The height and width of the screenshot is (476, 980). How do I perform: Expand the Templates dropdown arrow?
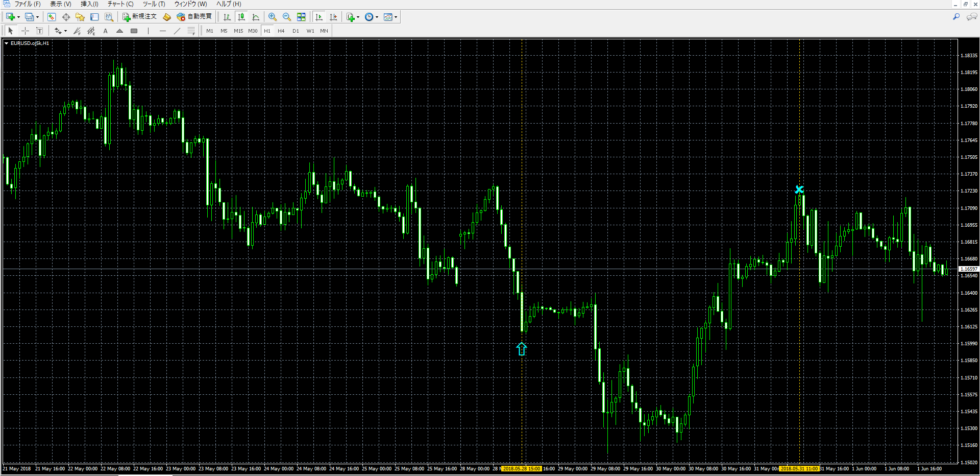click(396, 17)
